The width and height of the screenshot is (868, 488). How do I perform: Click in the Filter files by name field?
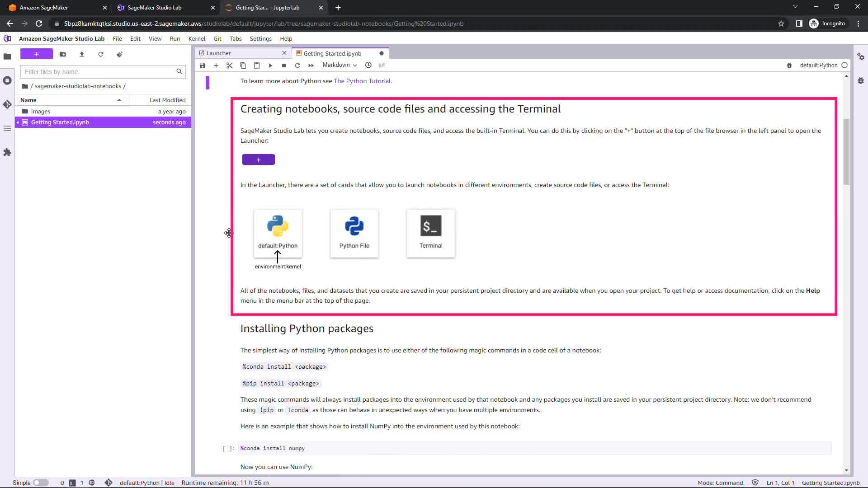(x=99, y=72)
